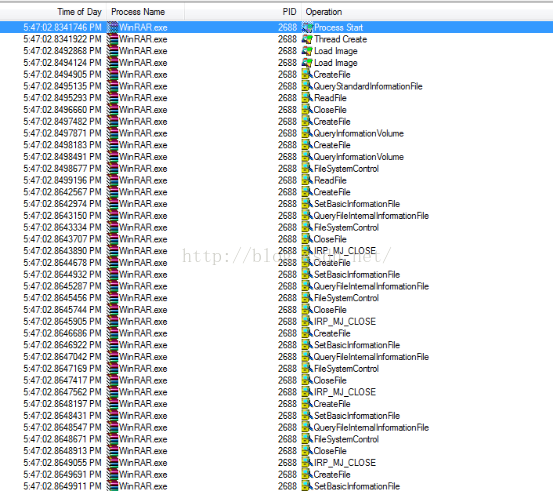Select the timestamp 5:47:02.8498491 PM

pyautogui.click(x=62, y=157)
